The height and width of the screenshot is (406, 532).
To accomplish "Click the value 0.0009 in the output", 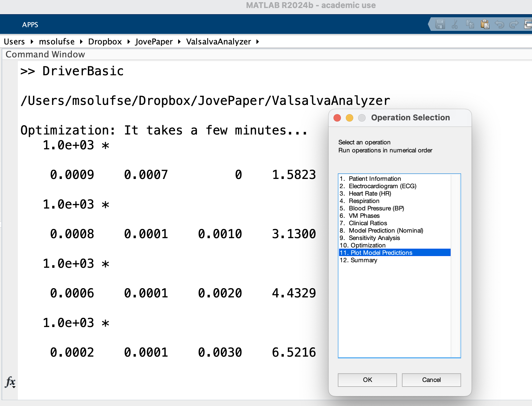I will tap(72, 175).
